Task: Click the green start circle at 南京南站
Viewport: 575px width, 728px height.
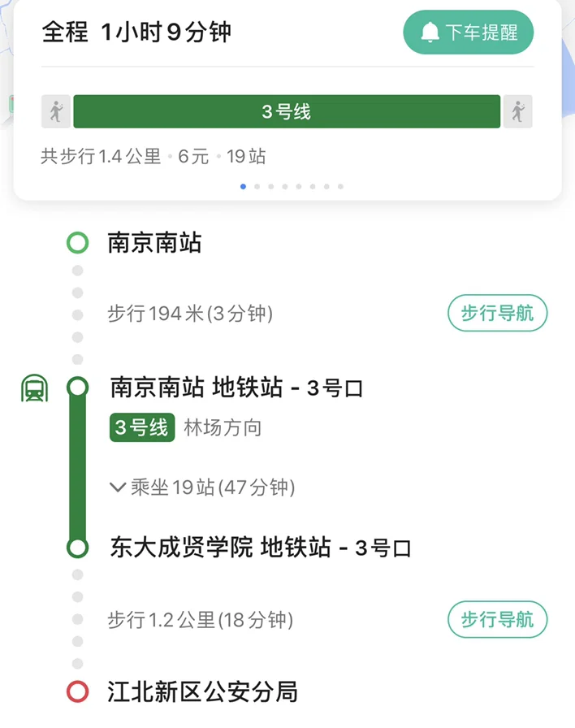Action: [77, 241]
